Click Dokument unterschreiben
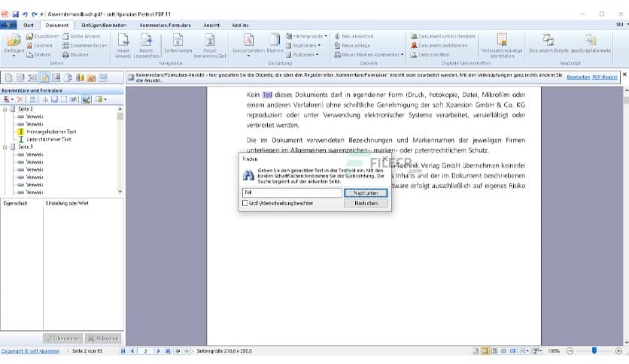 click(442, 36)
